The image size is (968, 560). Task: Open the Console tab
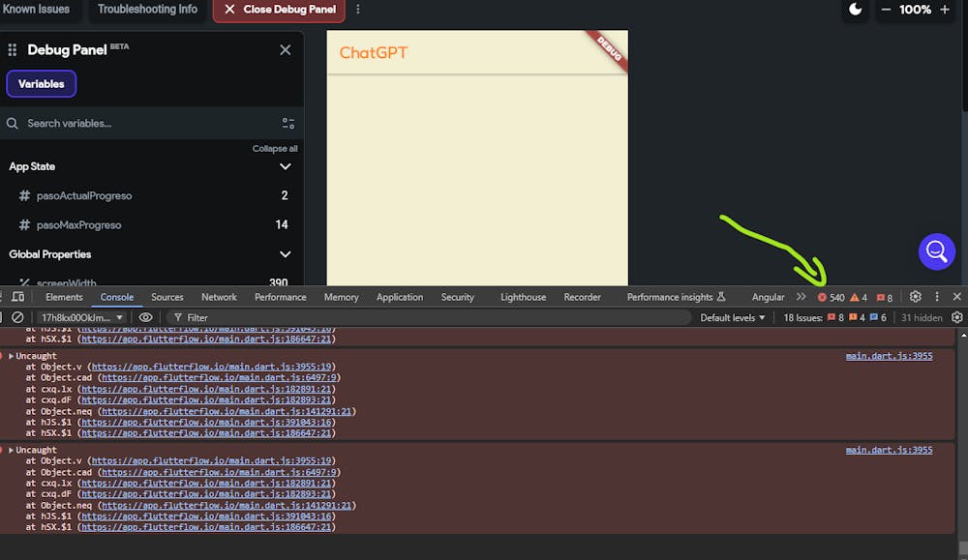(117, 297)
